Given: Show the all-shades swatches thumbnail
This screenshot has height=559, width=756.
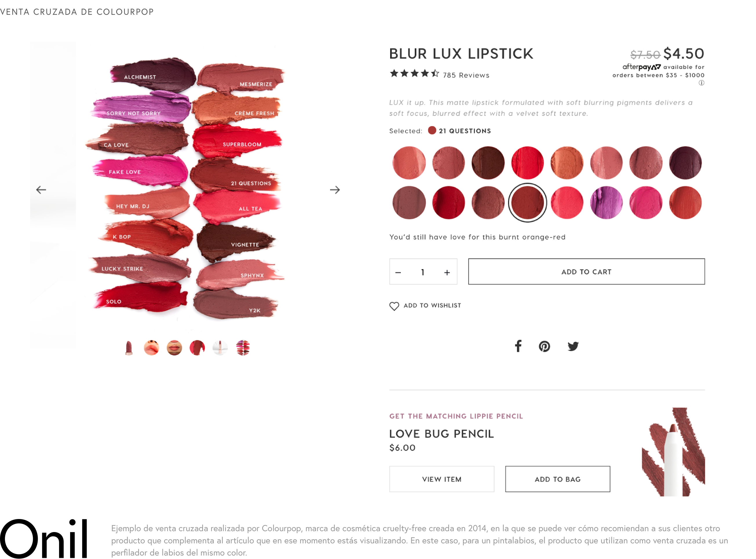Looking at the screenshot, I should tap(243, 348).
